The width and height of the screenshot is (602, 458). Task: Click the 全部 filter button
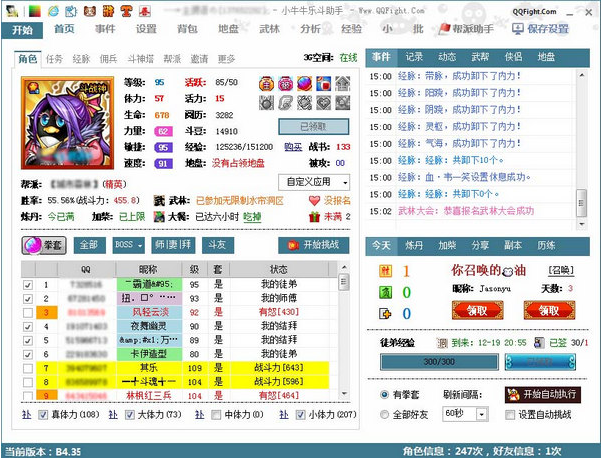pyautogui.click(x=89, y=245)
